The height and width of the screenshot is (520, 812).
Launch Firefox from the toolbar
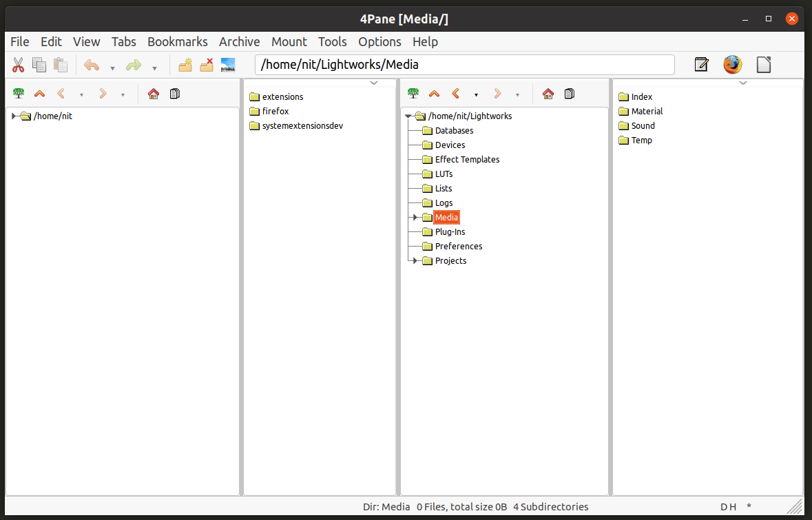(x=732, y=65)
